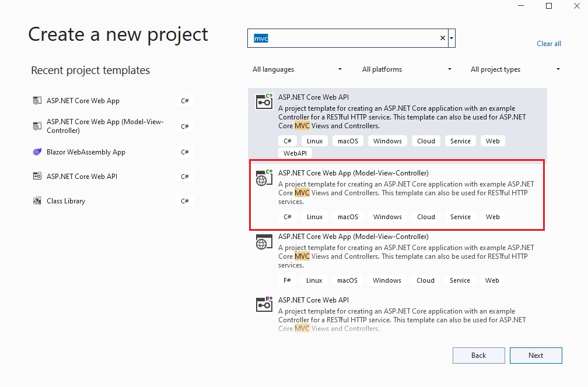The image size is (588, 387).
Task: Click the C# ASP.NET Core Web API result icon
Action: point(264,101)
